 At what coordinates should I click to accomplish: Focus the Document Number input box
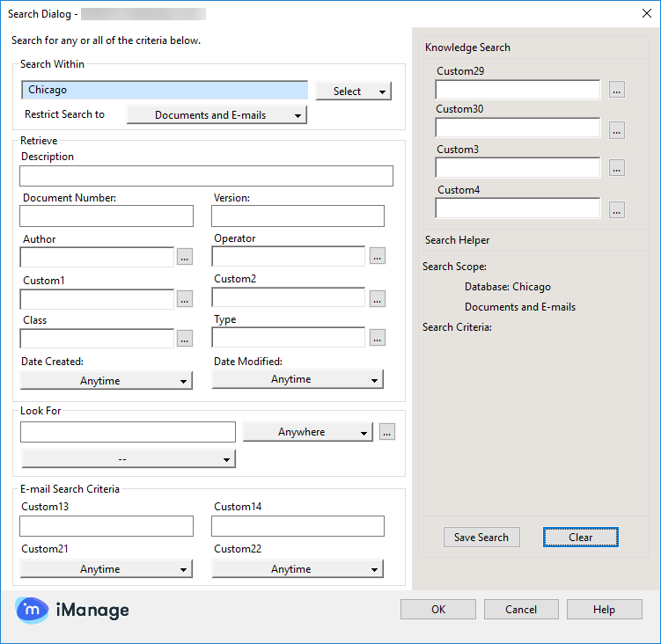click(x=106, y=216)
